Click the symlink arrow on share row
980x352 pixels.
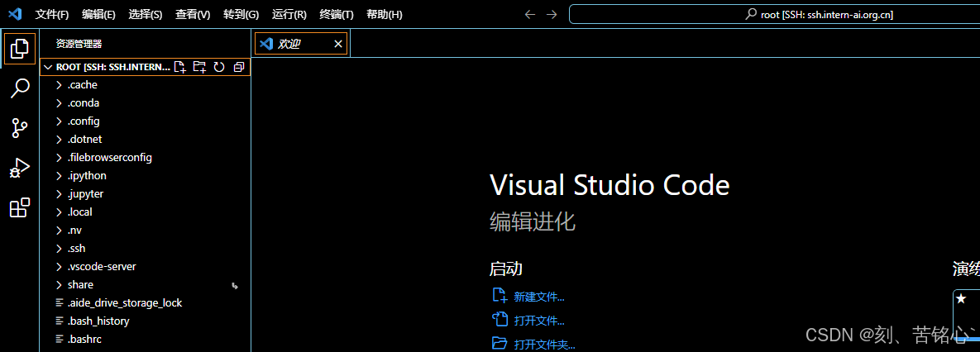[x=235, y=285]
